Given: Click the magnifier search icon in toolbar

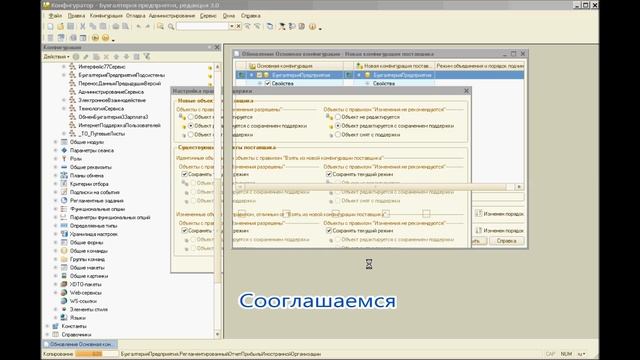Looking at the screenshot, I should (x=171, y=27).
